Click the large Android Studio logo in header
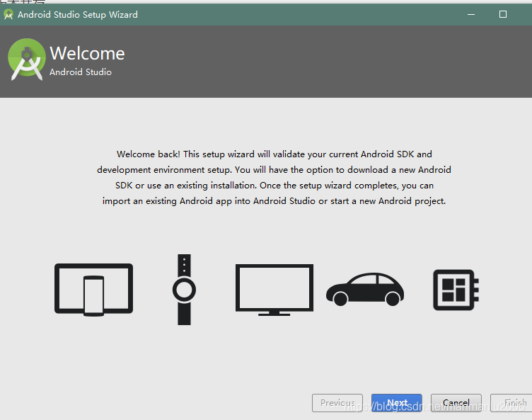Viewport: 532px width, 420px height. click(x=27, y=59)
